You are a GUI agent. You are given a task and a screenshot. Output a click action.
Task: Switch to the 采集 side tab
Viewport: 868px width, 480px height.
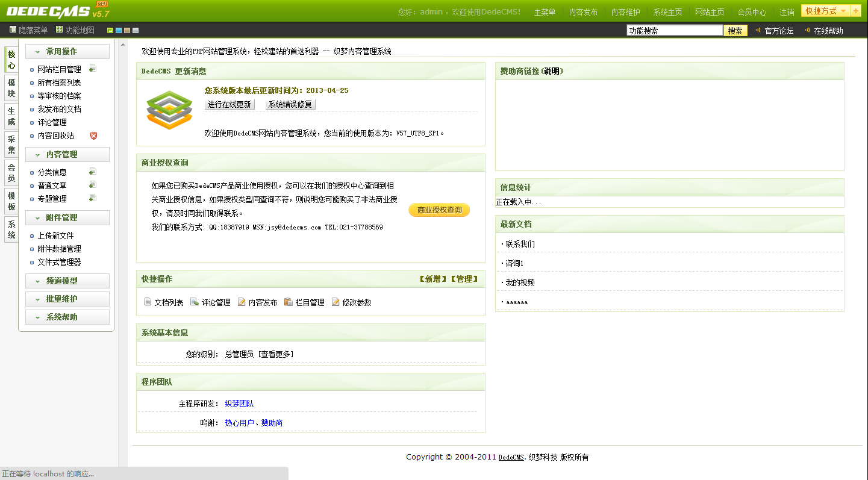(11, 145)
